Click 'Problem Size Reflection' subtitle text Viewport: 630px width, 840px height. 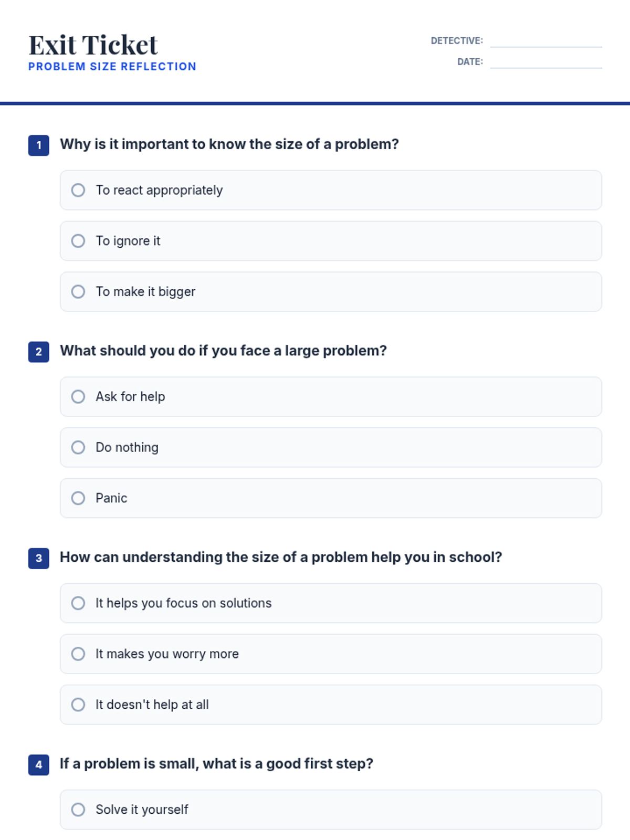112,67
